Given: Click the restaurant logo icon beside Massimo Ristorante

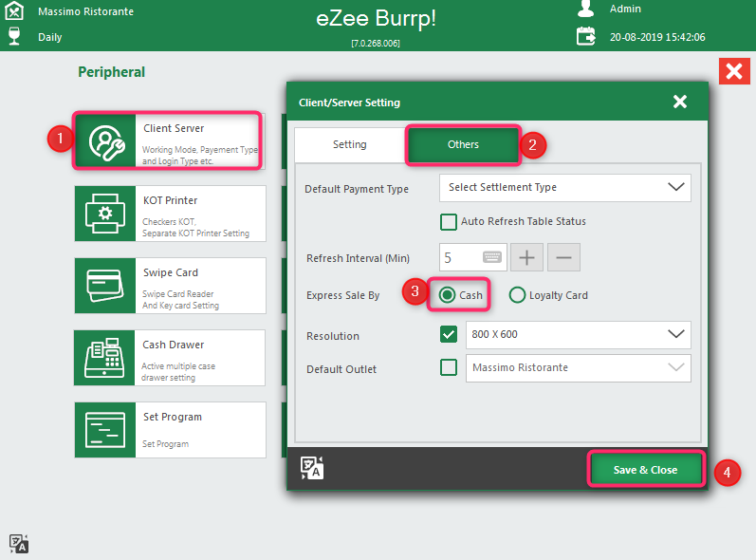Looking at the screenshot, I should pyautogui.click(x=14, y=10).
